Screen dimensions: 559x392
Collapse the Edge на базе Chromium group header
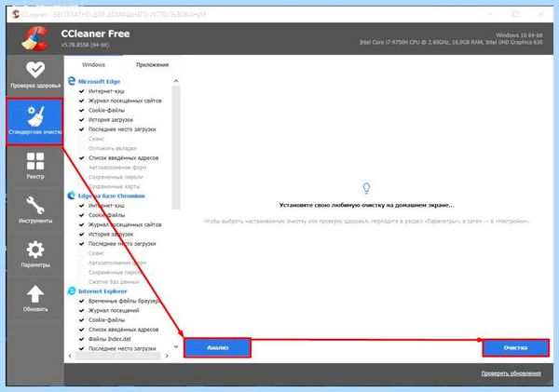(x=111, y=196)
